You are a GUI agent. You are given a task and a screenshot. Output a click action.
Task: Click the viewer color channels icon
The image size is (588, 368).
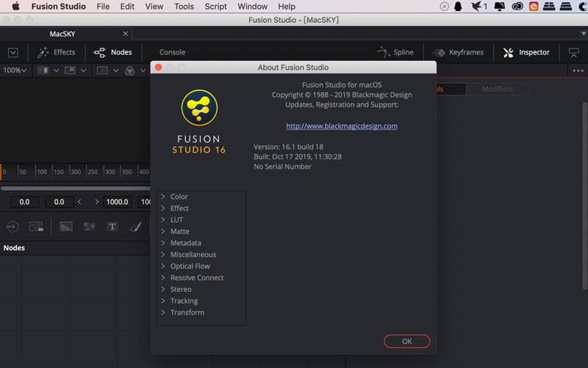[130, 70]
